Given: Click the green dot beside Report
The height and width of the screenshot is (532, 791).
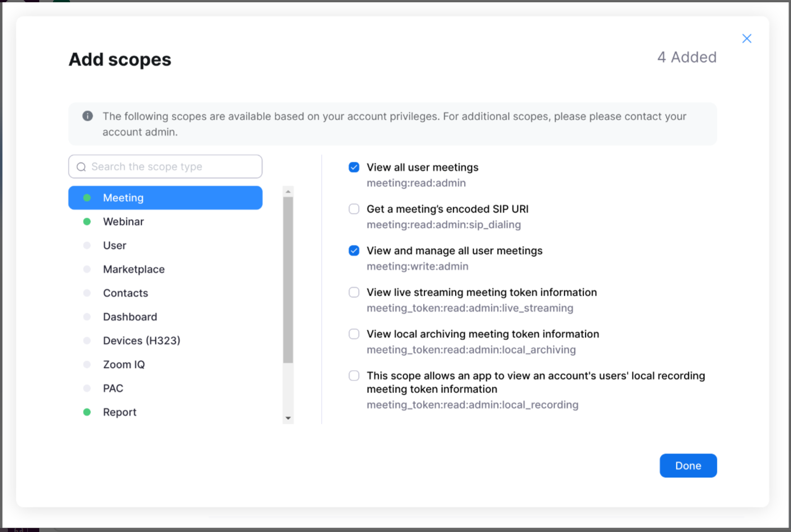Looking at the screenshot, I should click(x=87, y=412).
